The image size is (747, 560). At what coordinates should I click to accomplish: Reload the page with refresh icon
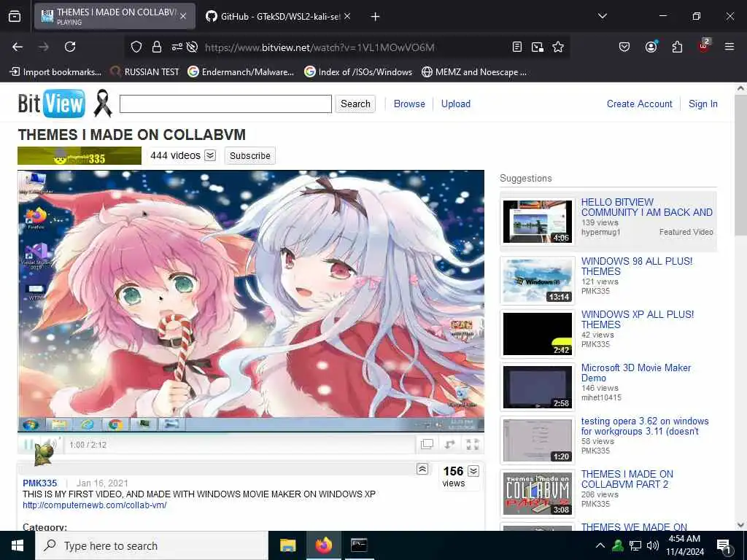[70, 47]
